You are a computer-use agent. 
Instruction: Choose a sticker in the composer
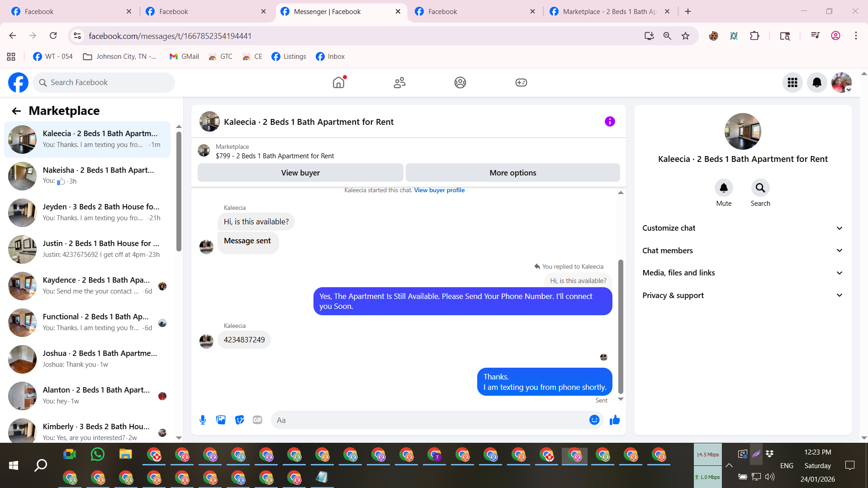[x=239, y=420]
